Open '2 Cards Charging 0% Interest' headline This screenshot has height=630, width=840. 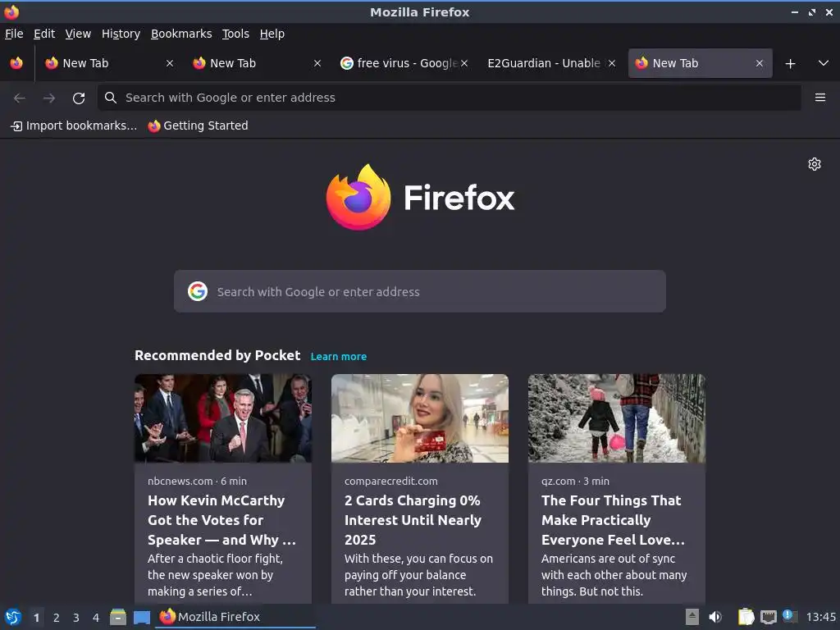pos(413,519)
